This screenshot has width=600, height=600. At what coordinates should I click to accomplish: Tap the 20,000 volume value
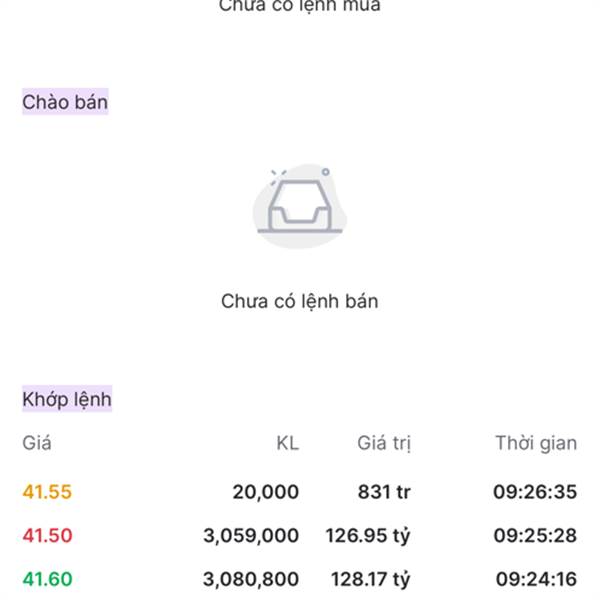click(x=266, y=492)
